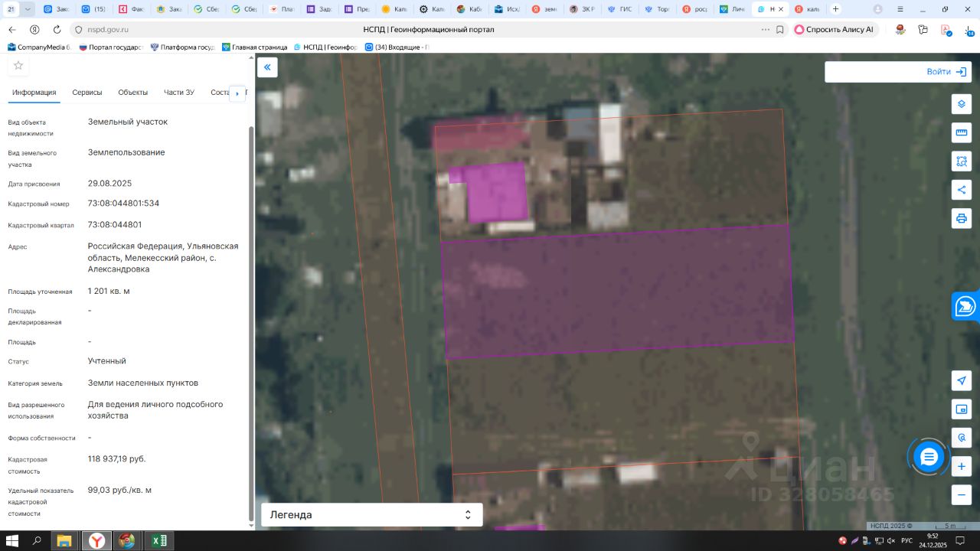Screen dimensions: 980x551
Task: Click the Войти login button
Action: click(x=946, y=72)
